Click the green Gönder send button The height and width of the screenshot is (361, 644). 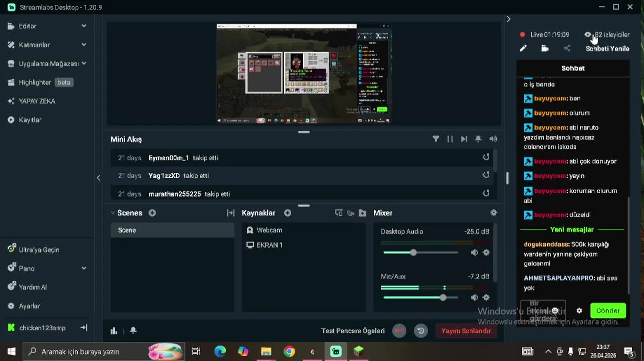(608, 311)
